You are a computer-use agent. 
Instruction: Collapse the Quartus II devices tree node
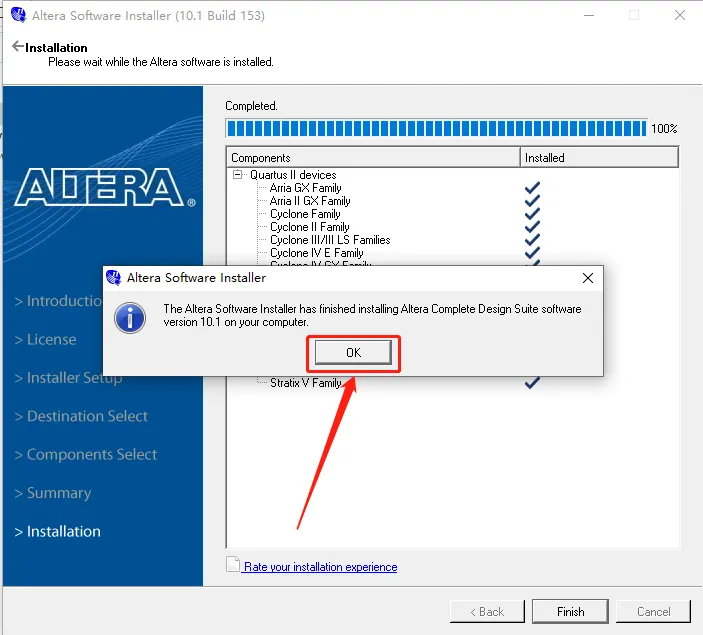tap(237, 174)
